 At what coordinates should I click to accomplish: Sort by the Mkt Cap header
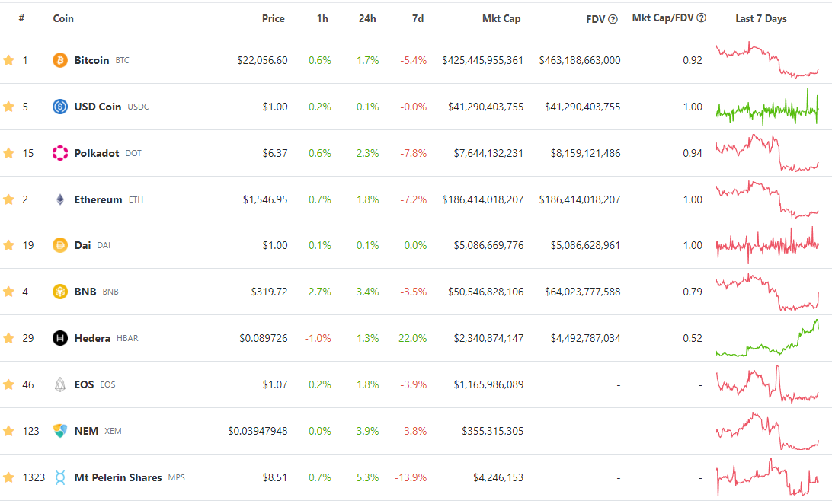pyautogui.click(x=501, y=18)
